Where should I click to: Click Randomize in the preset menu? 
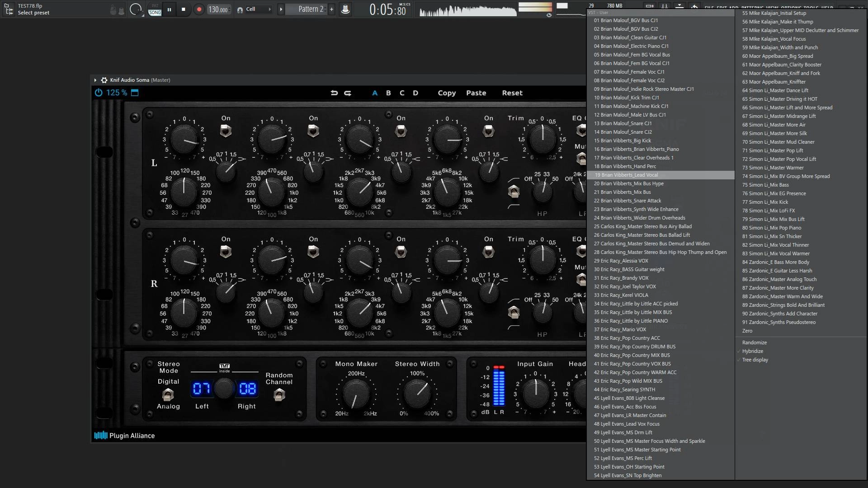pos(801,343)
